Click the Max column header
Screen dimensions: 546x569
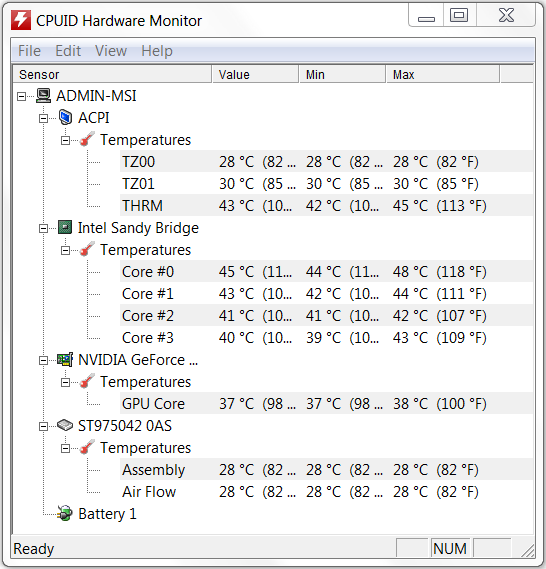tap(443, 75)
